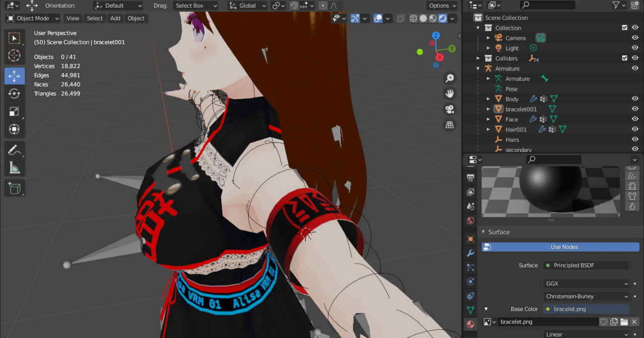The height and width of the screenshot is (338, 644).
Task: Open the Select Box drag mode dropdown
Action: tap(196, 6)
